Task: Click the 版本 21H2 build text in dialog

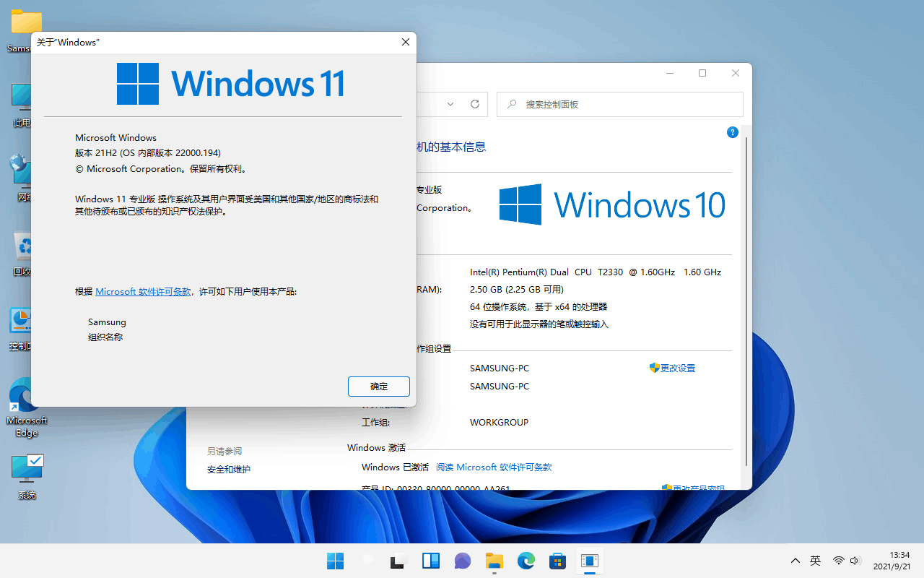Action: pyautogui.click(x=148, y=153)
